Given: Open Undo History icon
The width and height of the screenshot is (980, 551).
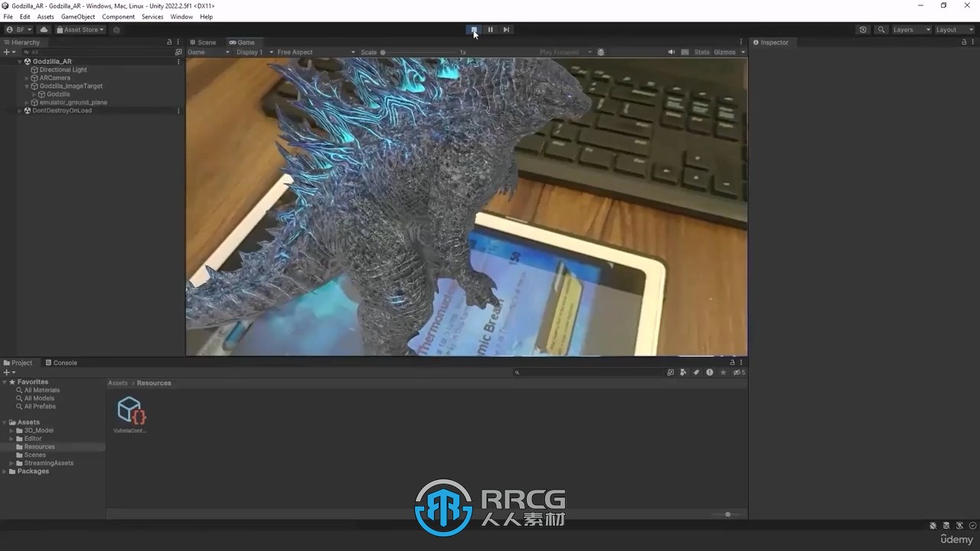Looking at the screenshot, I should click(x=863, y=30).
